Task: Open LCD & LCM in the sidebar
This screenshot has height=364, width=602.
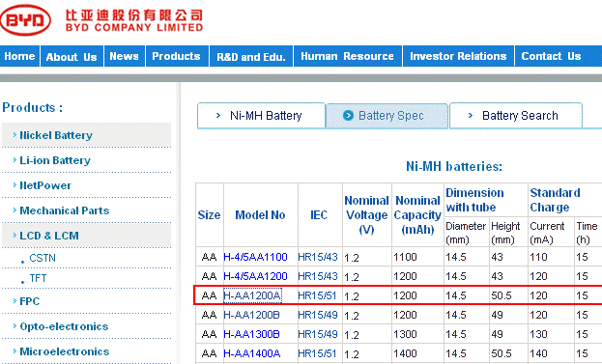Action: click(49, 236)
